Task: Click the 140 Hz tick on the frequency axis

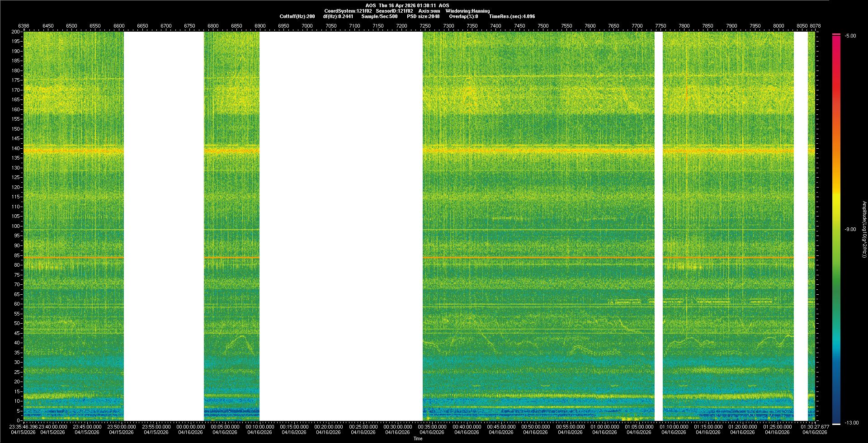Action: point(16,148)
